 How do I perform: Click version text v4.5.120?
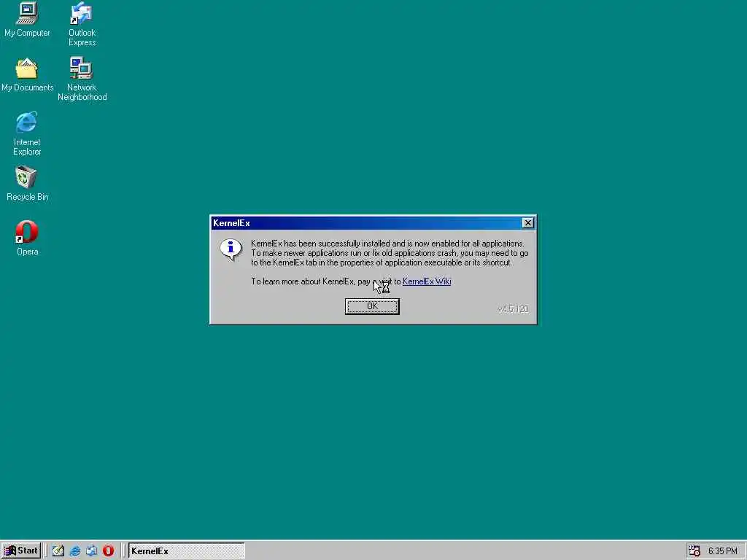[x=513, y=309]
